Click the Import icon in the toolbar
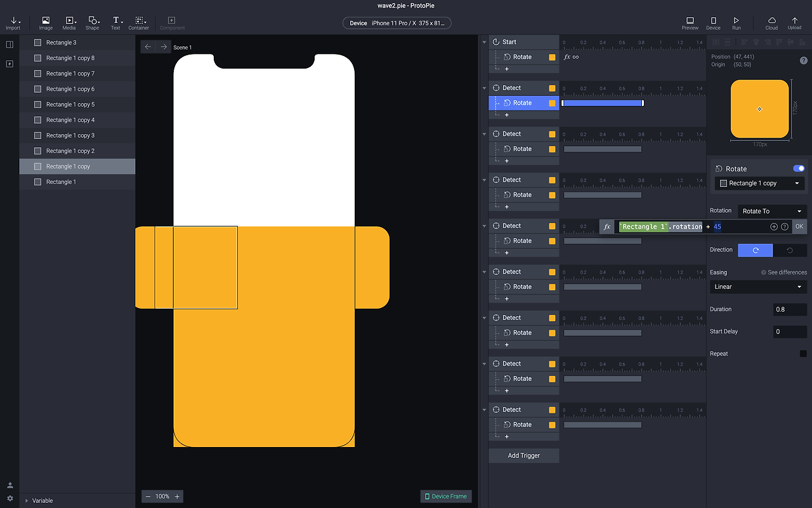 pos(13,22)
